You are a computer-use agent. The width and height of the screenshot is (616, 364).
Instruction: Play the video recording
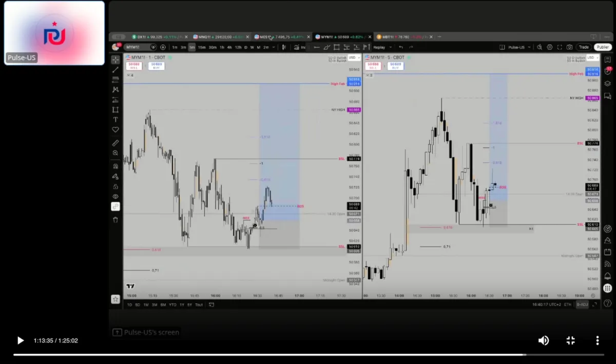[x=21, y=340]
